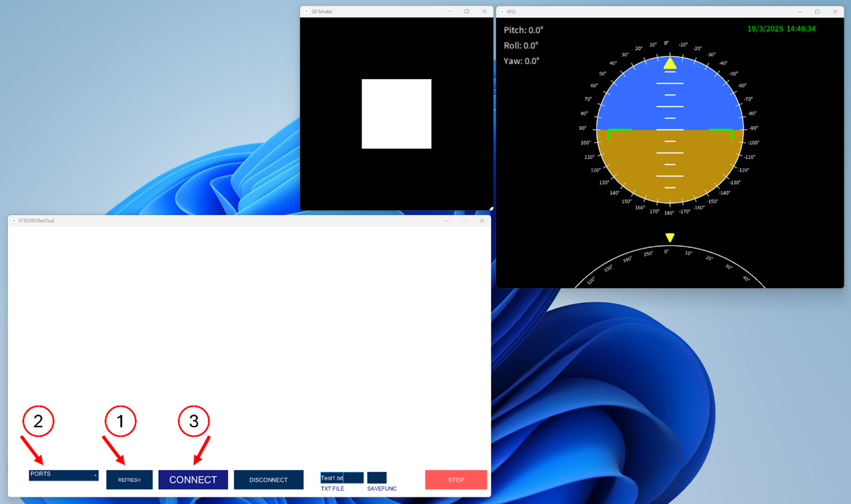Click the small yellow heading pointer triangle
The height and width of the screenshot is (504, 851).
pos(670,238)
